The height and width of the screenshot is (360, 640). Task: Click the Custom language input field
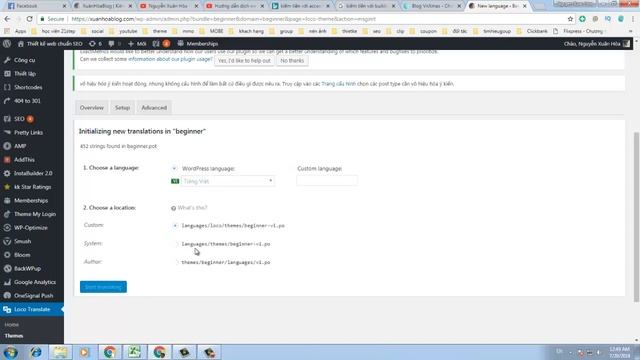pyautogui.click(x=327, y=180)
